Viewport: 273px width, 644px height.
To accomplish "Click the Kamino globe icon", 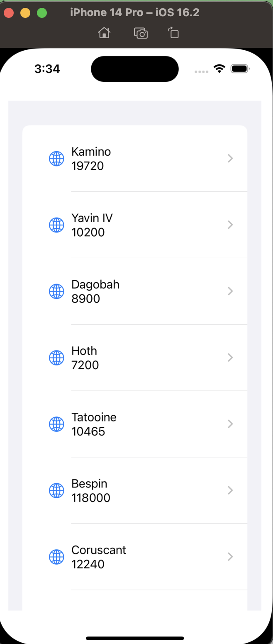I will 57,158.
